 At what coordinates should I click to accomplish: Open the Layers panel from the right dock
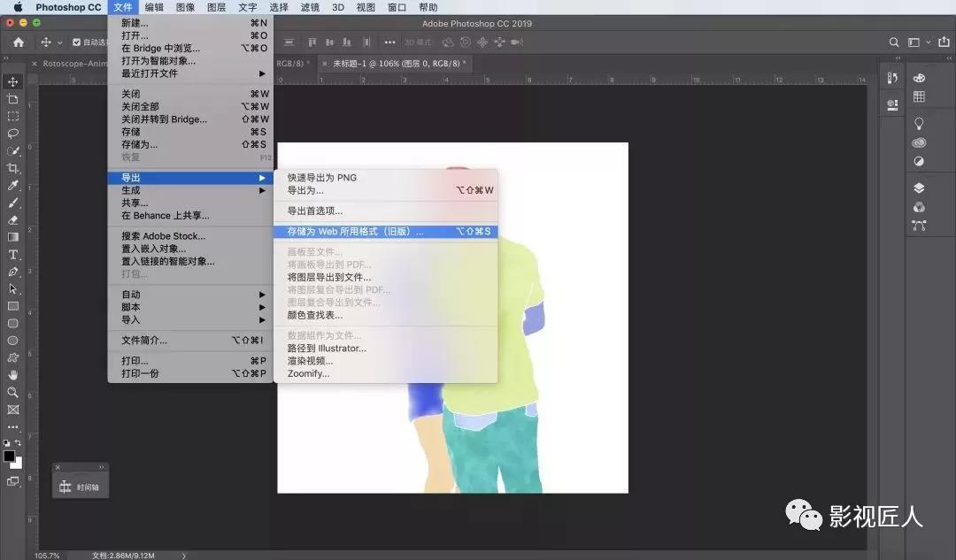point(919,185)
